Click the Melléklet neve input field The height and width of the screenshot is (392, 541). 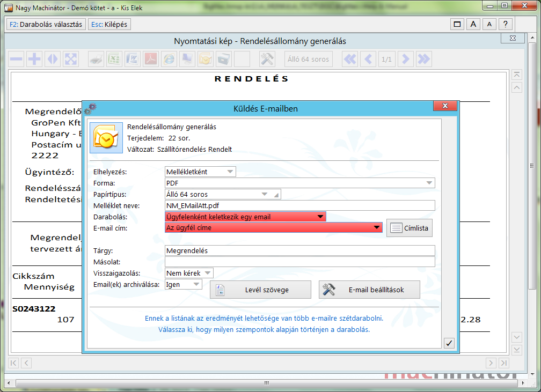tap(300, 206)
